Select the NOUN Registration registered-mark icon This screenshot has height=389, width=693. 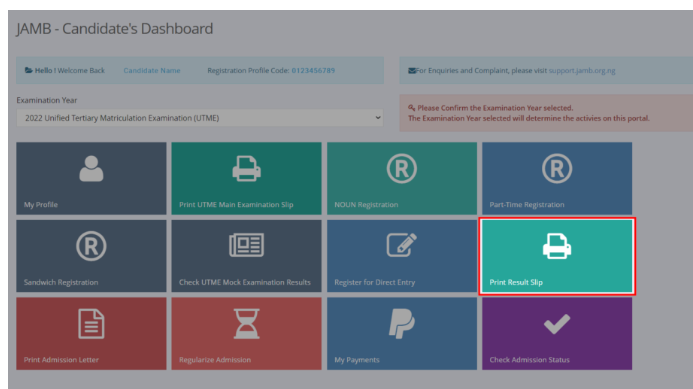(402, 168)
